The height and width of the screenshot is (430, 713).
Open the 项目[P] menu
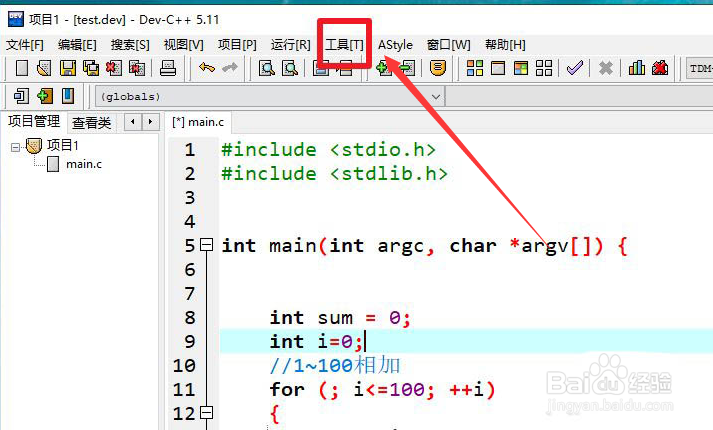point(237,45)
